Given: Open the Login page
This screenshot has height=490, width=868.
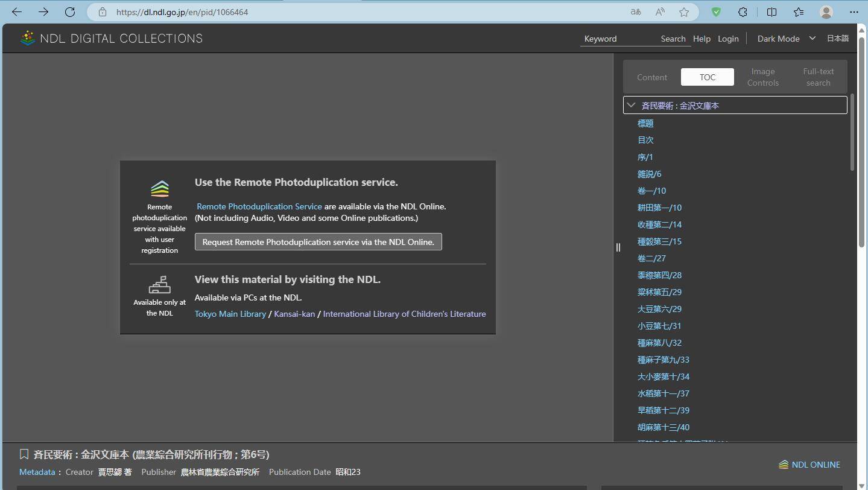Looking at the screenshot, I should click(x=728, y=39).
